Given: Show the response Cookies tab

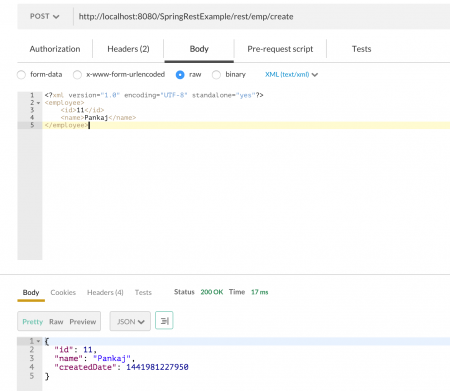Looking at the screenshot, I should pyautogui.click(x=63, y=292).
